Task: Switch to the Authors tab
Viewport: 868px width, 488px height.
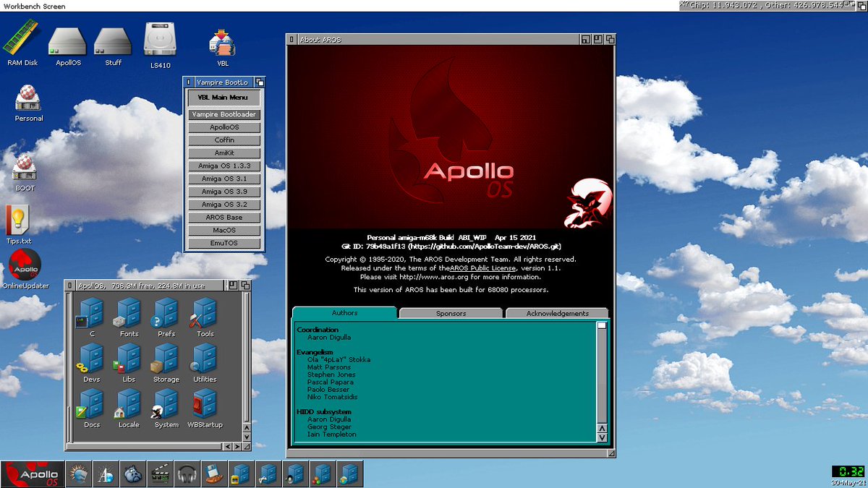Action: [344, 313]
